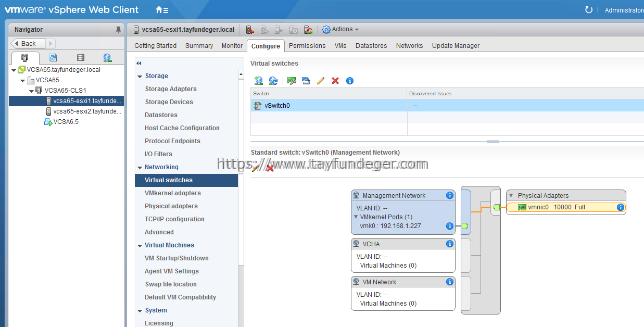View info for Management Network port group
Screen dimensions: 644x327
(450, 196)
